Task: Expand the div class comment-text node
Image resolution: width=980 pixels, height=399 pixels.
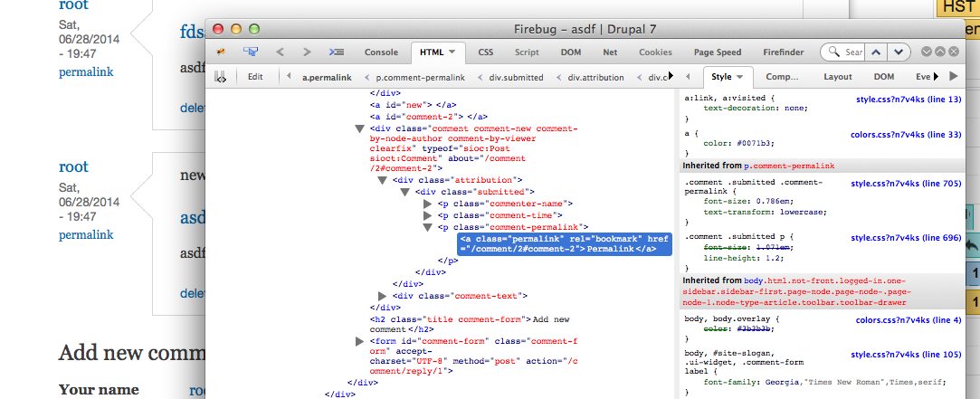Action: 383,296
